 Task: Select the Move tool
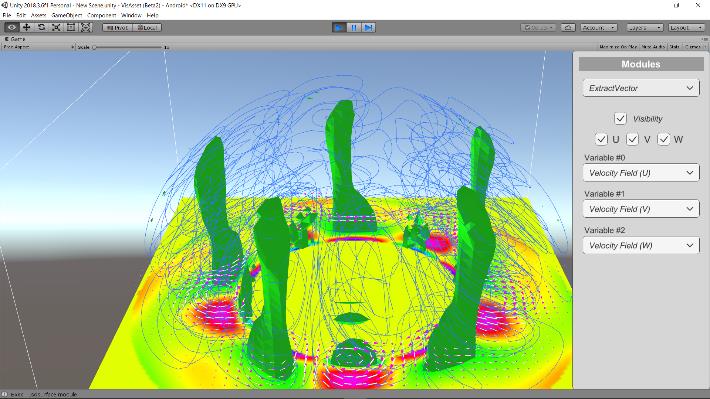[x=27, y=28]
